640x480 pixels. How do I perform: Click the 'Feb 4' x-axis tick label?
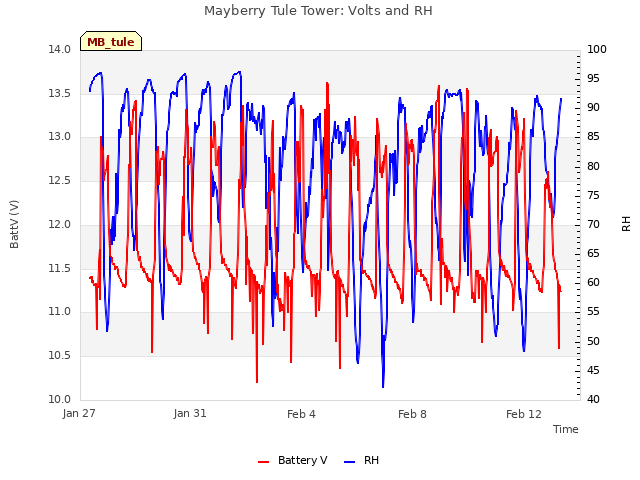click(301, 414)
